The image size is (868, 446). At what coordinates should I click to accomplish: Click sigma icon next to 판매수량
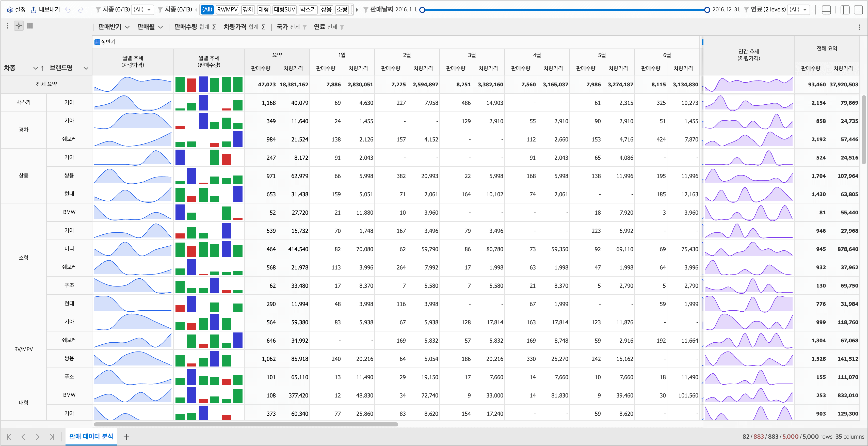point(214,27)
